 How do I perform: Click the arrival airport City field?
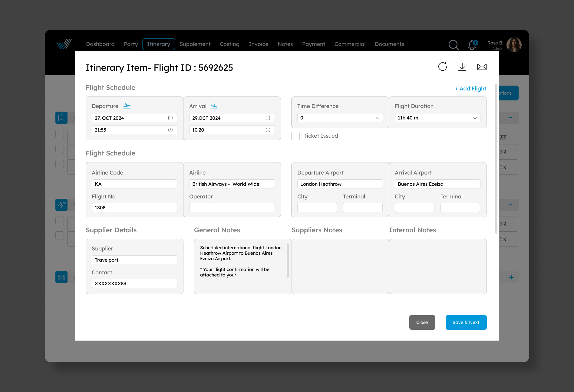[414, 207]
